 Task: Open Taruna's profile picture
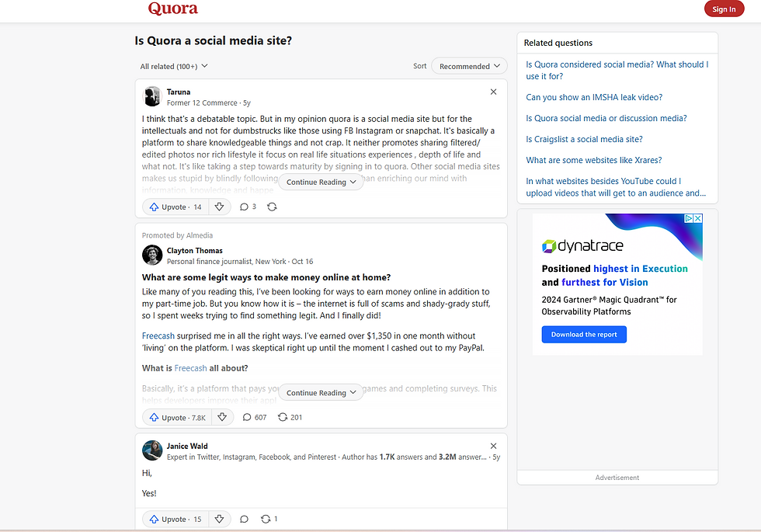(152, 96)
